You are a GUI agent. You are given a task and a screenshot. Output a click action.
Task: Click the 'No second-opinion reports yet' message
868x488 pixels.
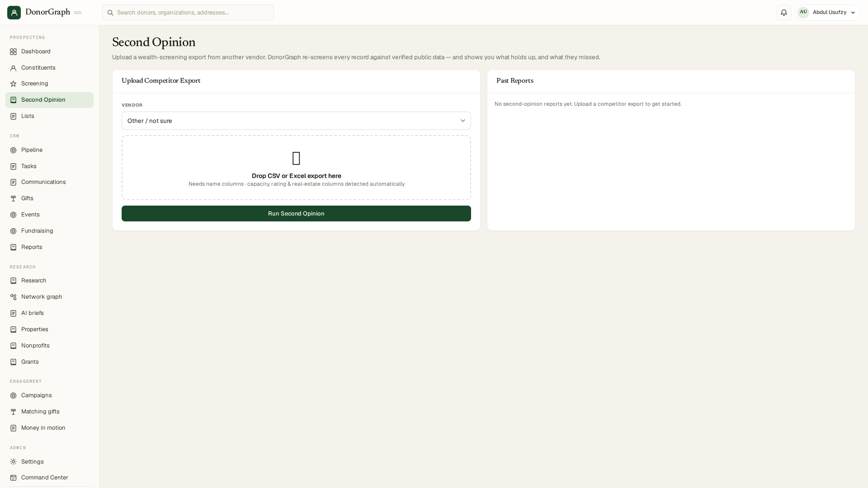588,104
